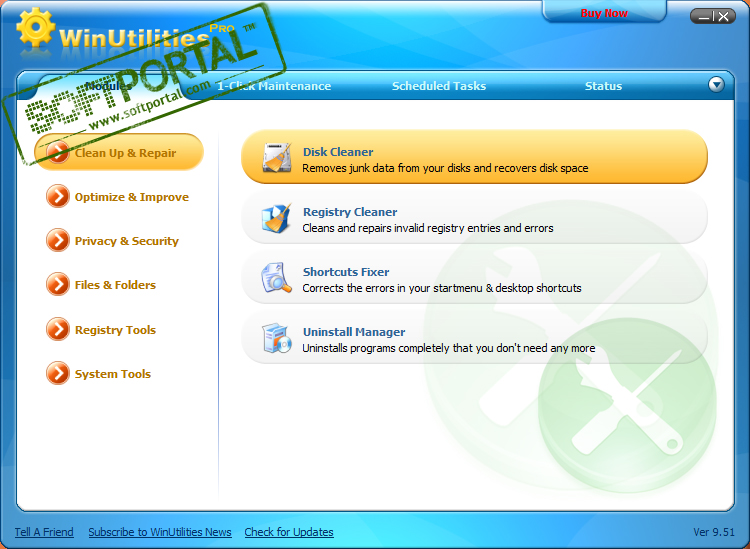
Task: Click the Registry Cleaner cube broom icon
Action: click(x=276, y=218)
